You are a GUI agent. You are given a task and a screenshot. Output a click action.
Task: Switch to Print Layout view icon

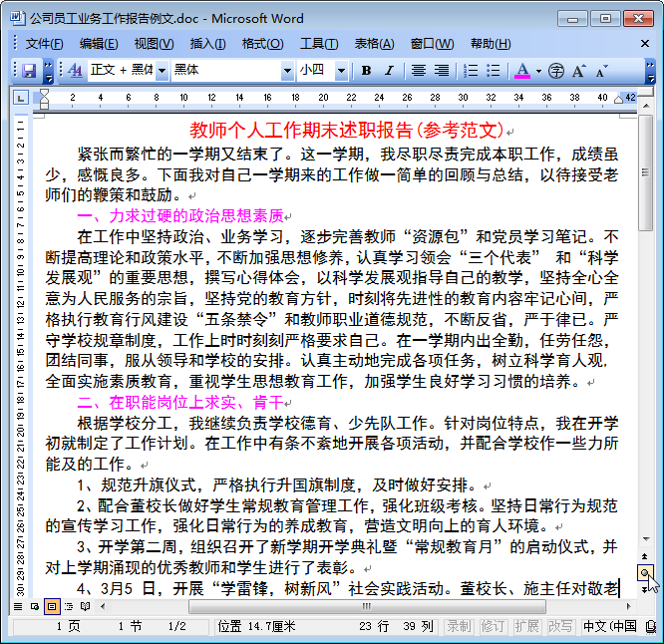(x=52, y=607)
